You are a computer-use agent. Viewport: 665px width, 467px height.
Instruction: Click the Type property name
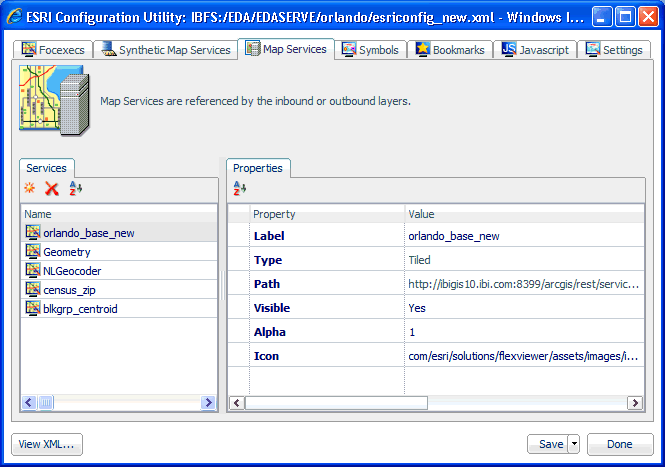(x=268, y=260)
